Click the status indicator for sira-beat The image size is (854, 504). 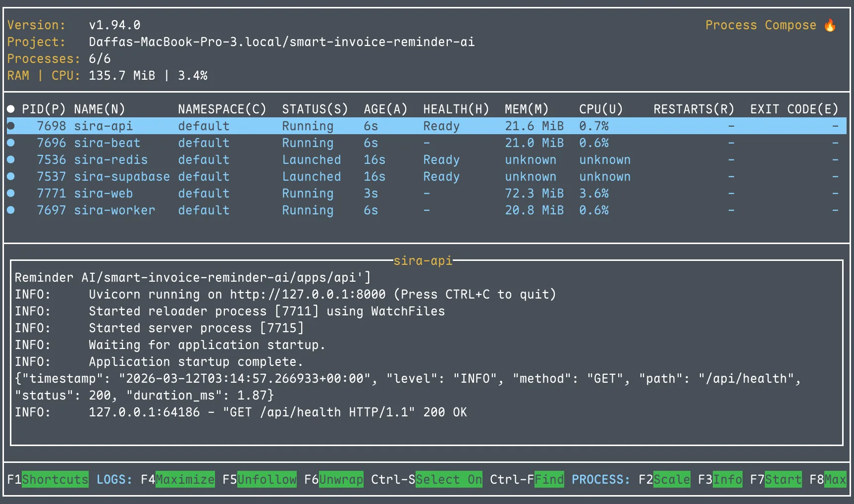click(11, 143)
